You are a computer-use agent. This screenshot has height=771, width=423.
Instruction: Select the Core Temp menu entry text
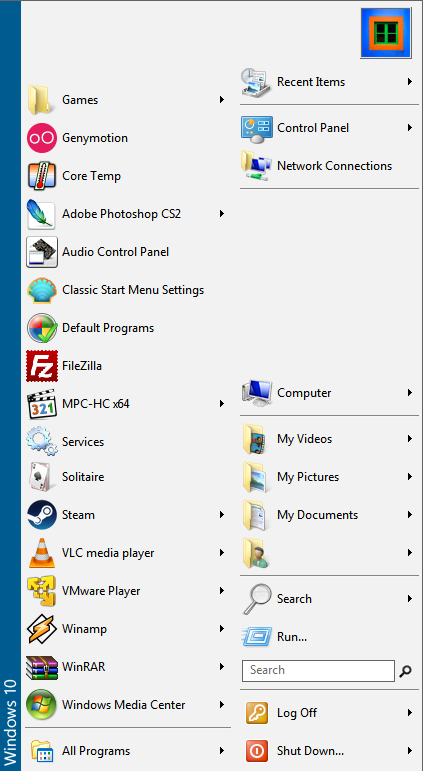[91, 176]
